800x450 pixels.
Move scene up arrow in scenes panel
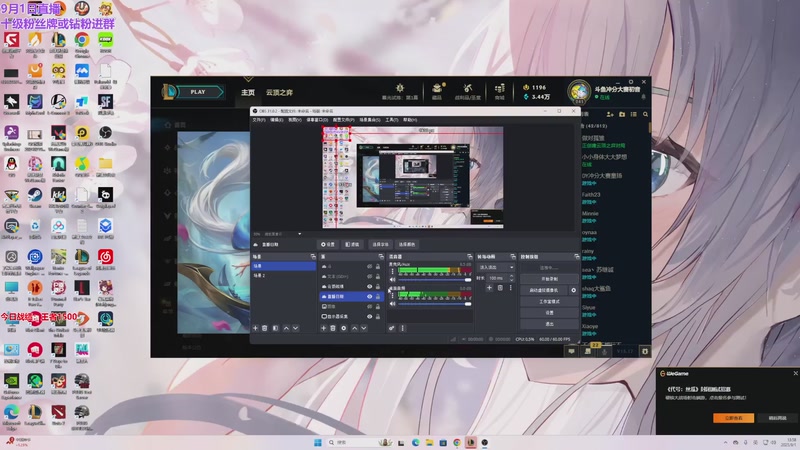tap(286, 328)
